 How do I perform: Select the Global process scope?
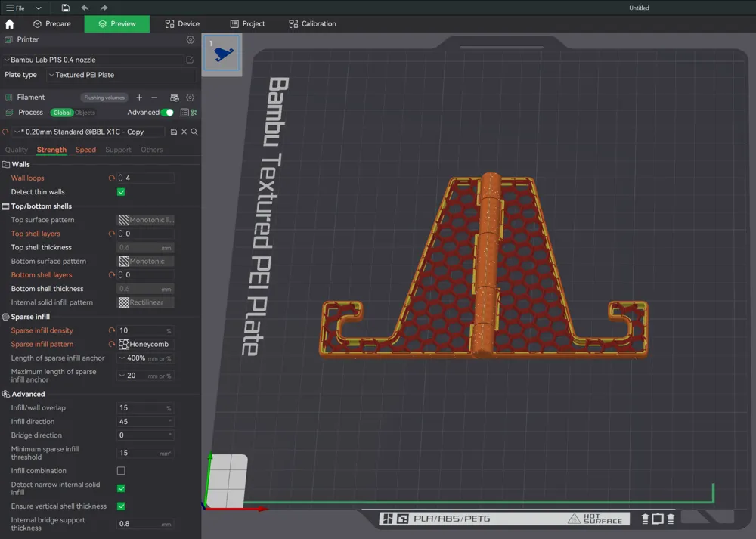[62, 113]
